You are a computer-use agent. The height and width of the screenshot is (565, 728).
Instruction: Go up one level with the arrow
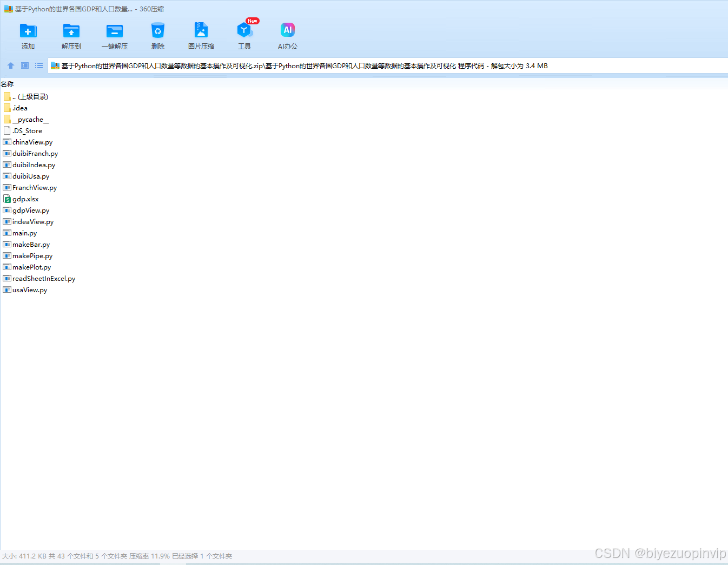pos(11,65)
